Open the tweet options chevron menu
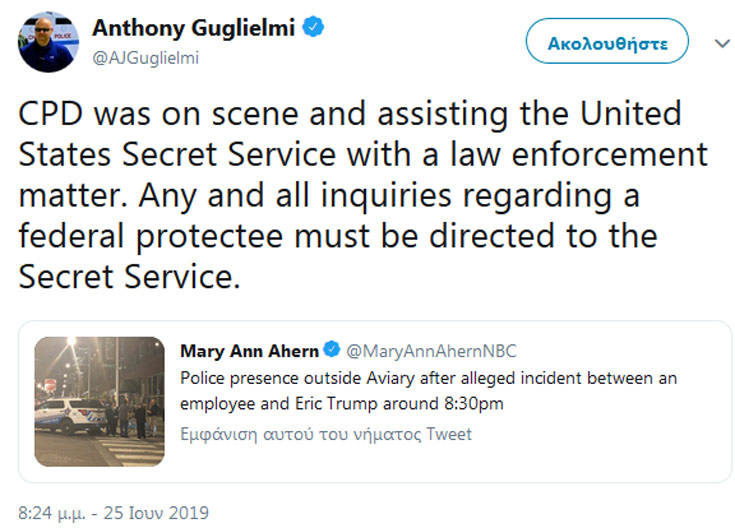735x528 pixels. [721, 44]
